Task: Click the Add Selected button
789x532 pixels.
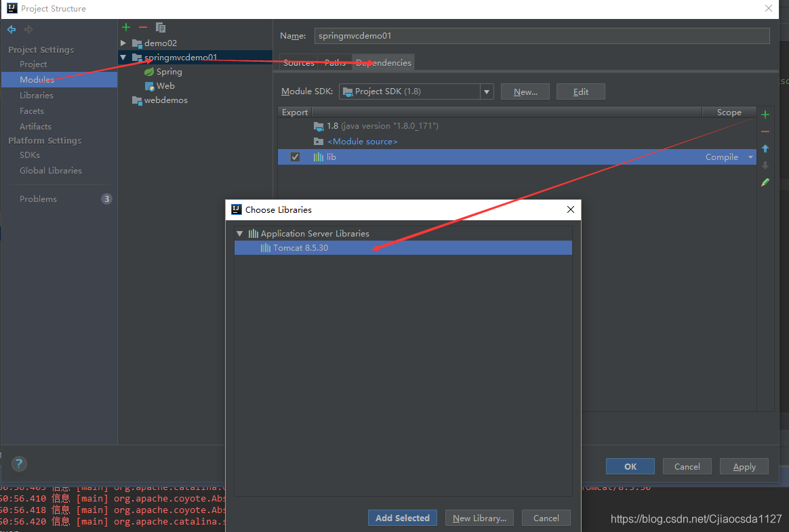Action: [x=403, y=518]
